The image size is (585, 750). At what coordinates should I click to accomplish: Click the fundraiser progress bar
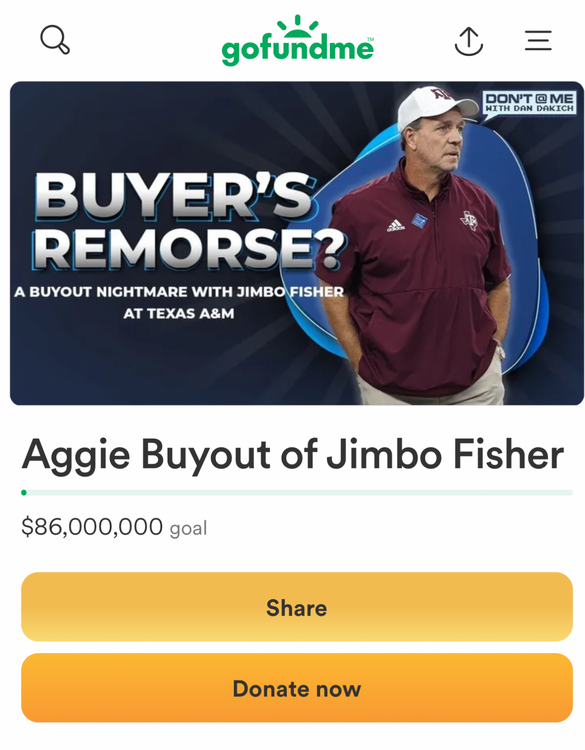tap(297, 493)
